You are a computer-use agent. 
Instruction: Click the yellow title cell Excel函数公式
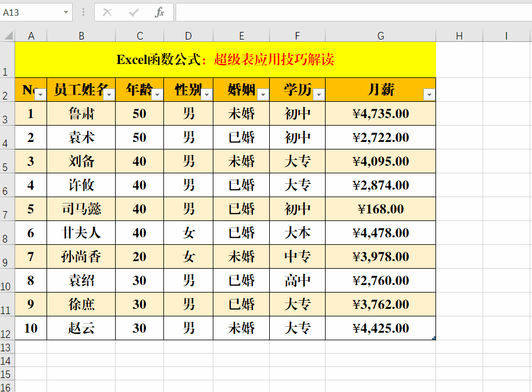click(x=225, y=60)
